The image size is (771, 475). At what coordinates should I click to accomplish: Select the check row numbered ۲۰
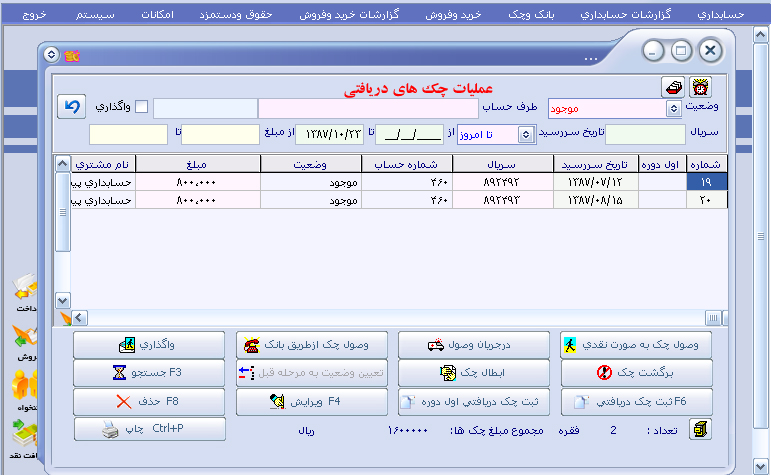pos(706,200)
